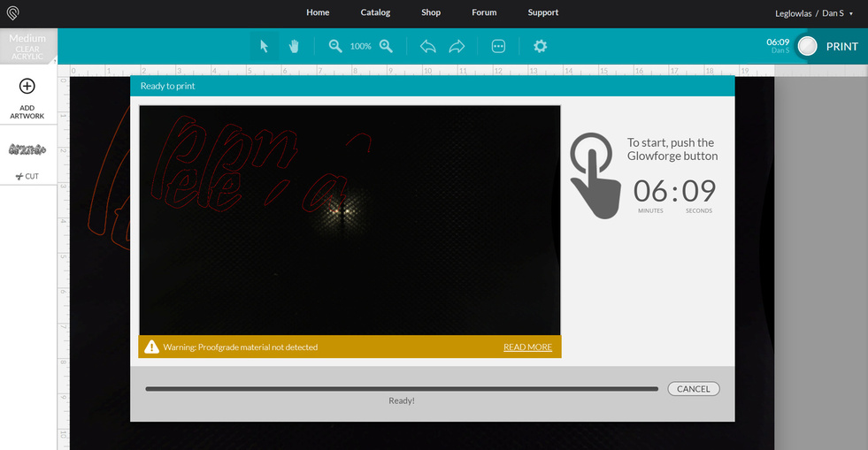The height and width of the screenshot is (450, 868).
Task: Open the Catalog menu item
Action: click(375, 12)
